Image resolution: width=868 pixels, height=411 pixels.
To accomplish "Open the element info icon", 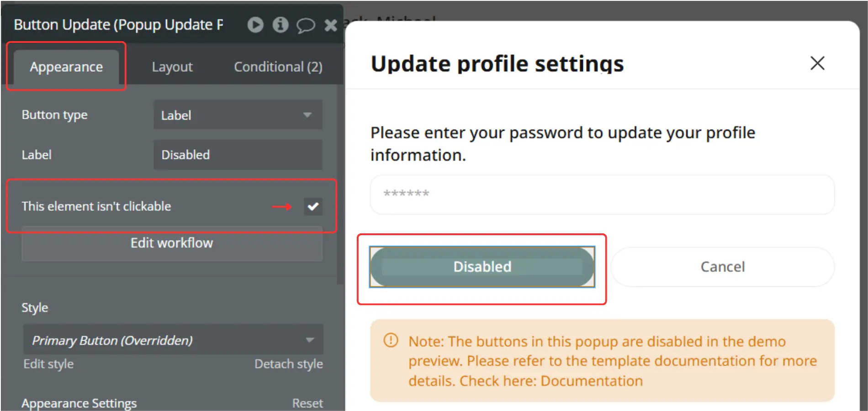I will (x=281, y=25).
